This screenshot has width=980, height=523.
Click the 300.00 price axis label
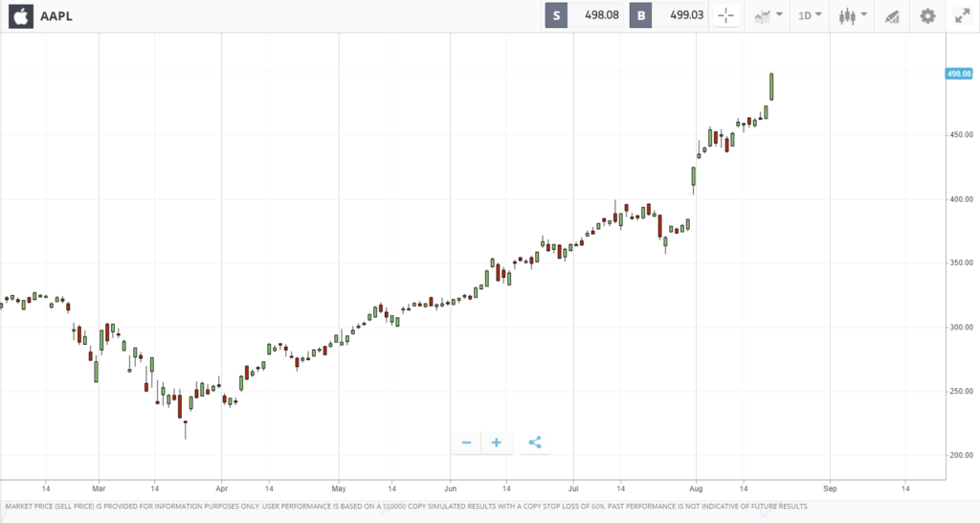[961, 328]
